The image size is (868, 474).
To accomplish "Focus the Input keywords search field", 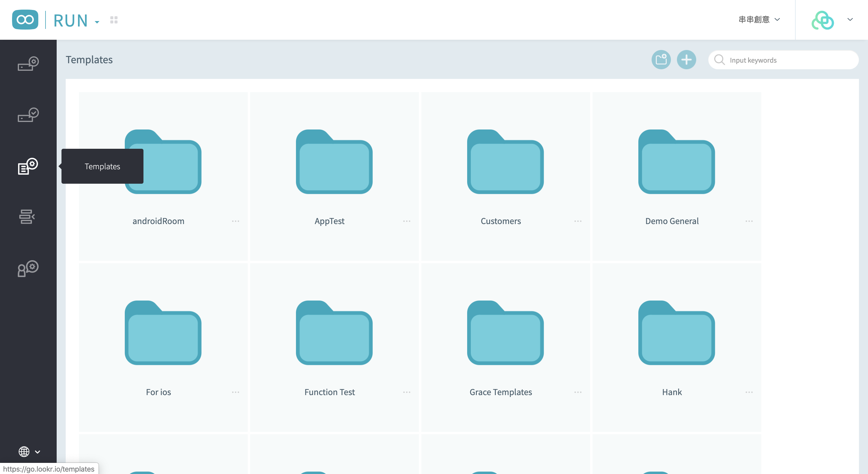I will [x=788, y=60].
